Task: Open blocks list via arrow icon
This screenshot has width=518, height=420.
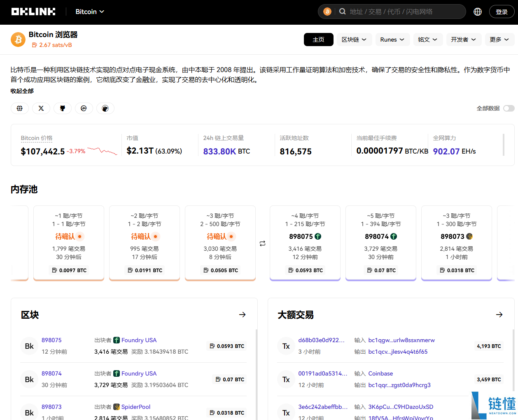Action: [x=243, y=315]
